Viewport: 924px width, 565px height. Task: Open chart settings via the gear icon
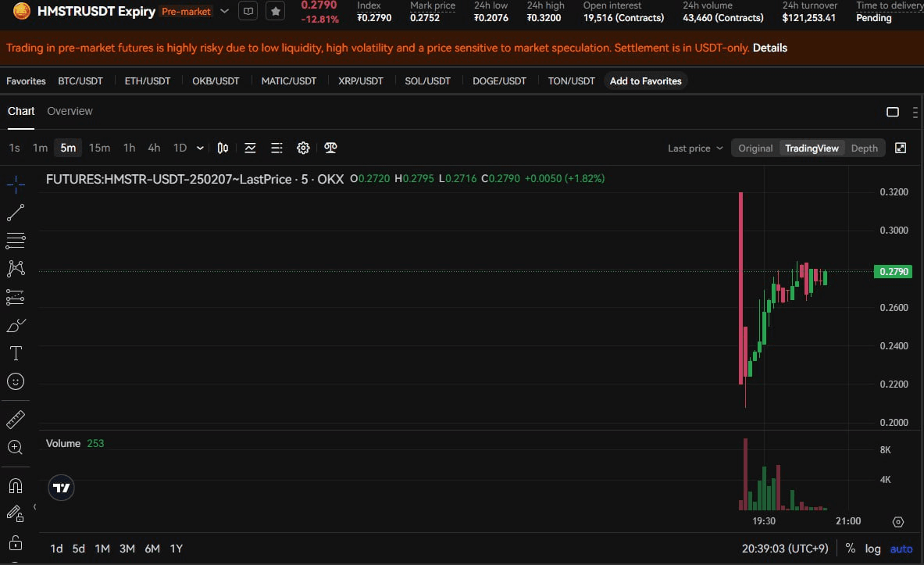point(303,148)
